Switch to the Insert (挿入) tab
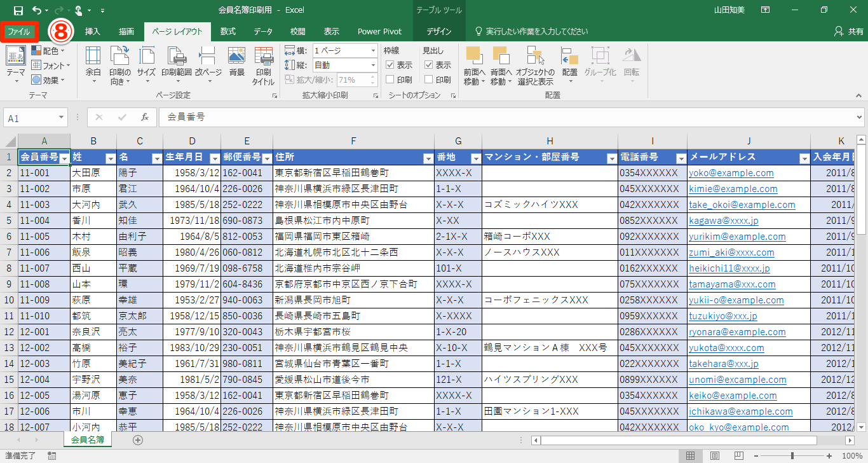Screen dimensions: 868x463 [x=93, y=31]
